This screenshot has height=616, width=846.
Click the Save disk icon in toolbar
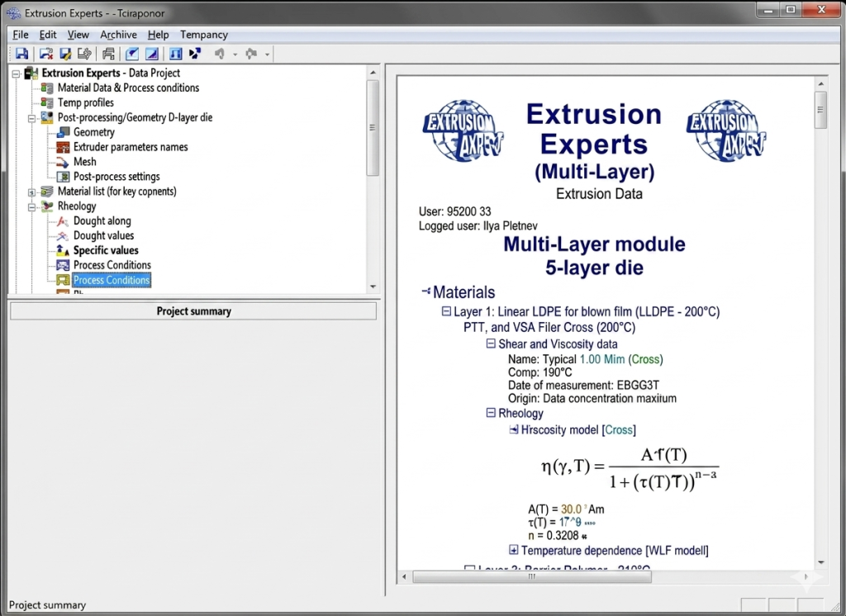pos(21,54)
